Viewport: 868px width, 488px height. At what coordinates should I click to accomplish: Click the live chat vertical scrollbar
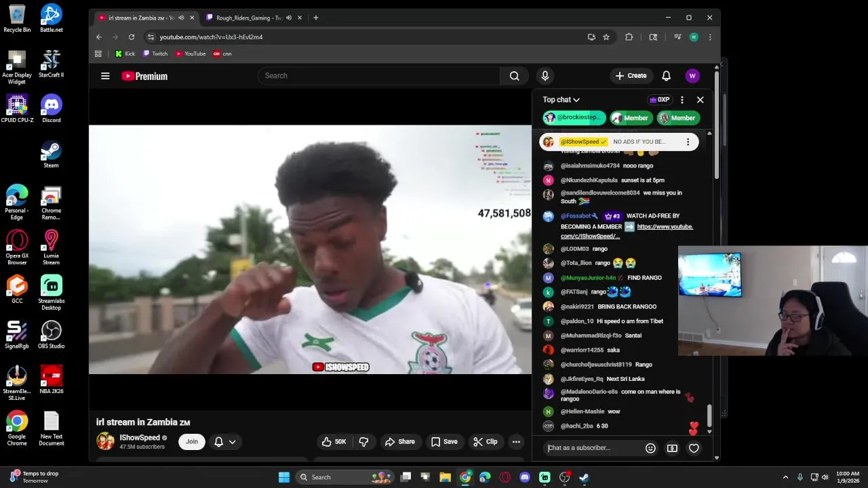[709, 417]
